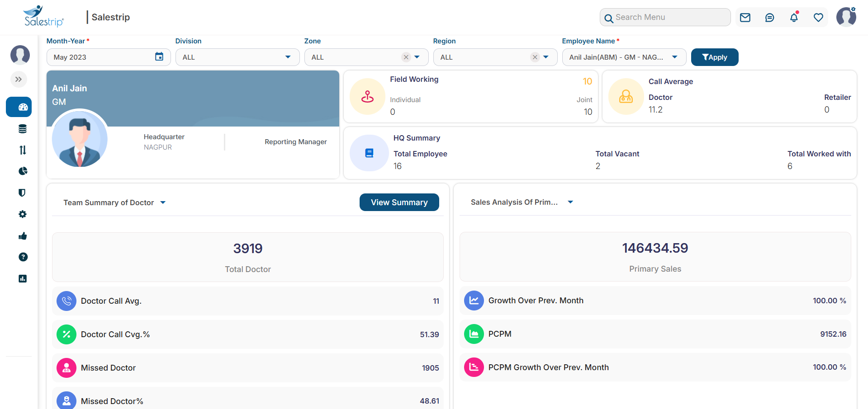Open the Employee Name dropdown
The height and width of the screenshot is (409, 868).
pyautogui.click(x=624, y=57)
